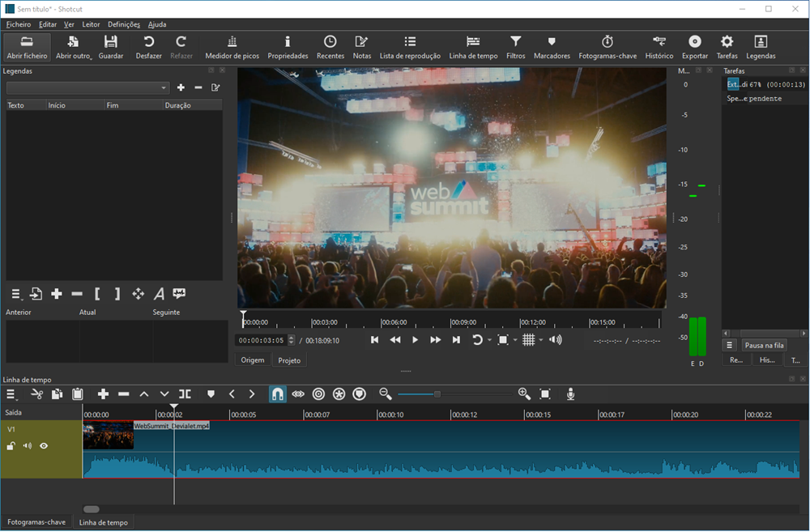Open the Definições menu

click(x=124, y=24)
